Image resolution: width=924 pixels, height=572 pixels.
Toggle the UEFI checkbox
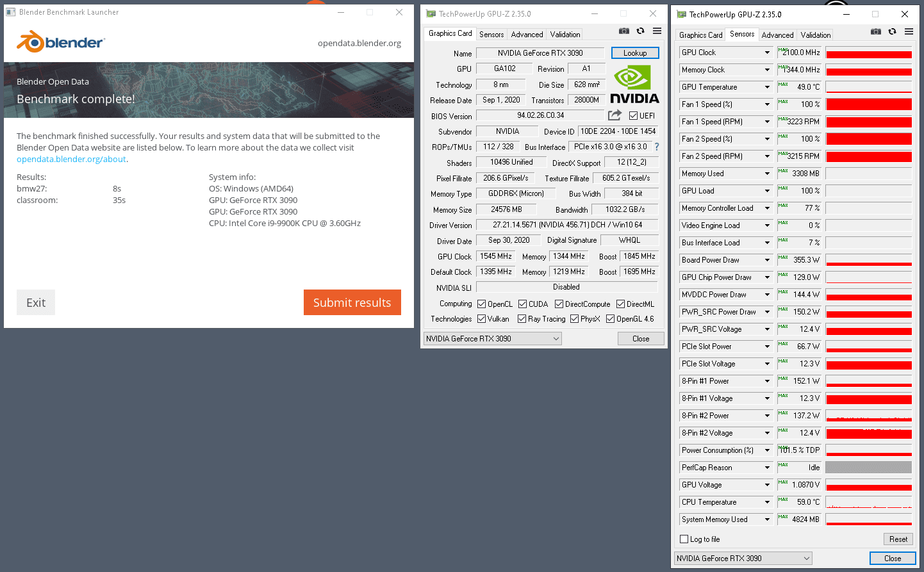(x=633, y=116)
